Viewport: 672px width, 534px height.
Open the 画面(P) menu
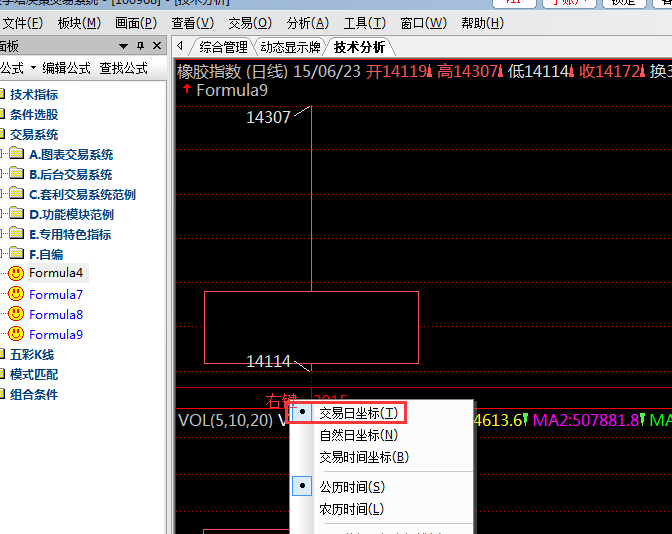tap(136, 23)
